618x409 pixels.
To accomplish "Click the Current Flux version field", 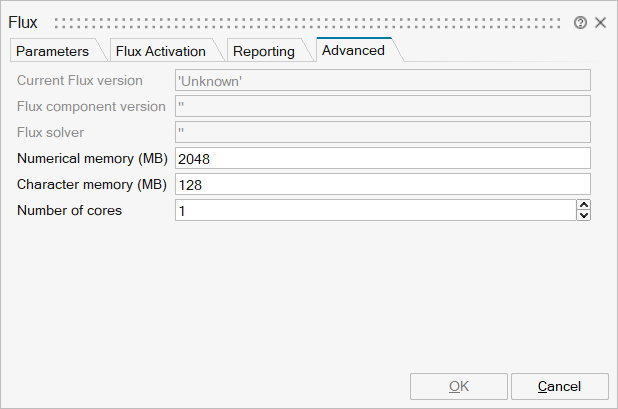I will pos(382,80).
